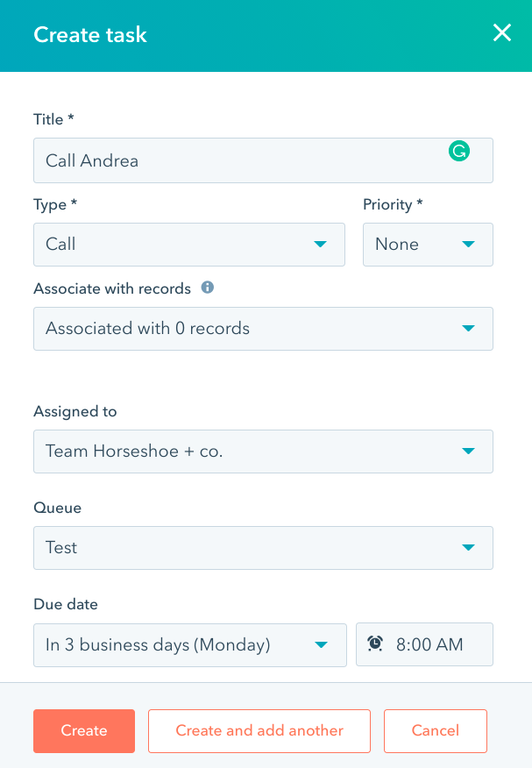Screen dimensions: 532x768
Task: Click the Create button
Action: click(x=83, y=730)
